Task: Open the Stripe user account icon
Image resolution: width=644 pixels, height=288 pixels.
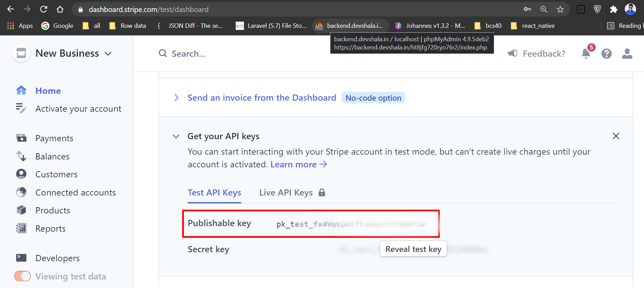Action: coord(627,54)
